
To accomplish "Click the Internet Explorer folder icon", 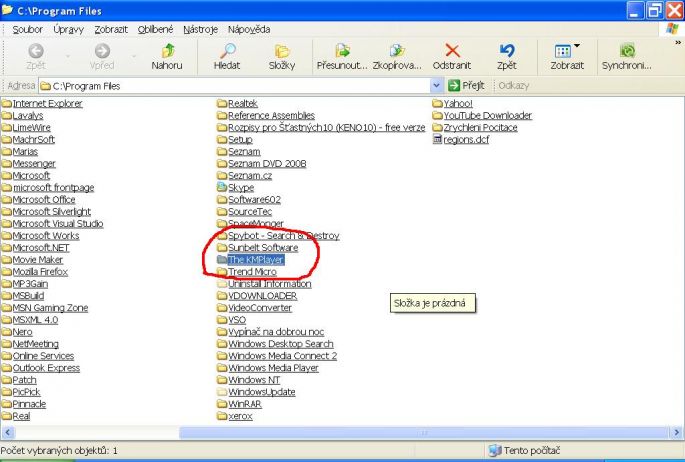I will click(7, 103).
